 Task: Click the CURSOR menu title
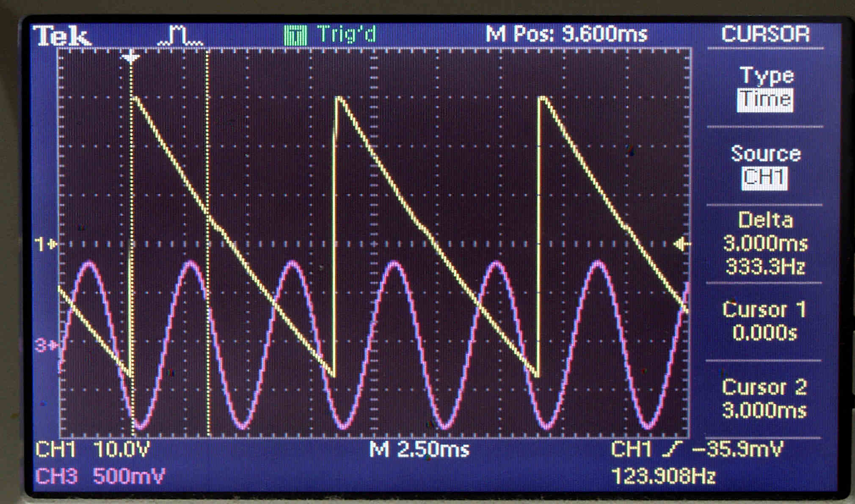click(765, 34)
